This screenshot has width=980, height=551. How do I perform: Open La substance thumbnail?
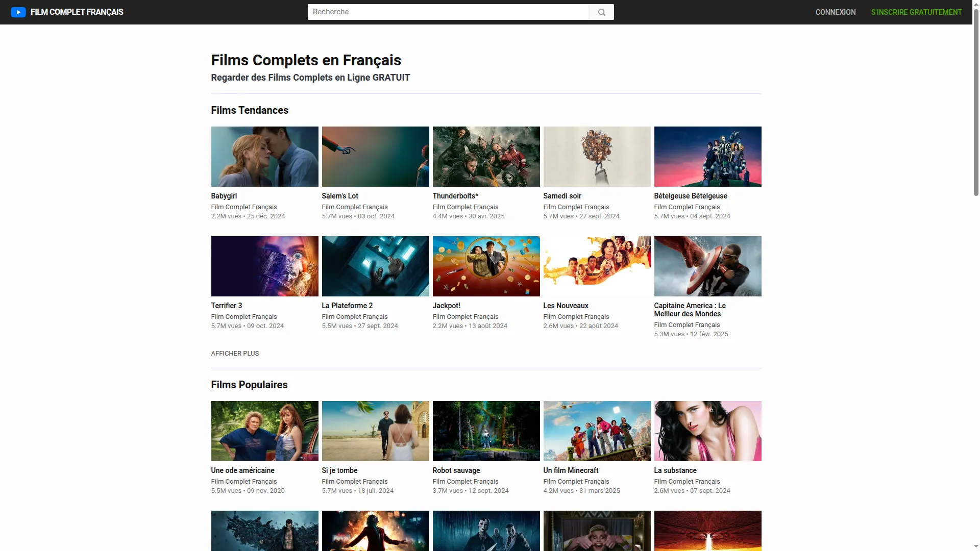point(707,431)
